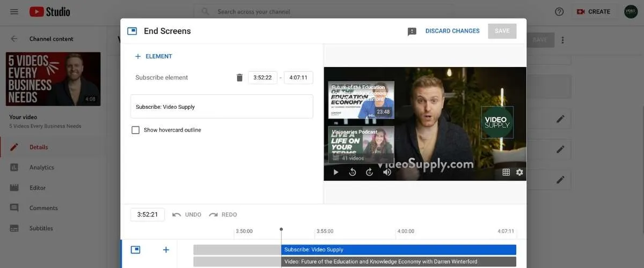The height and width of the screenshot is (268, 644).
Task: Rewind the preview ten seconds
Action: point(353,172)
